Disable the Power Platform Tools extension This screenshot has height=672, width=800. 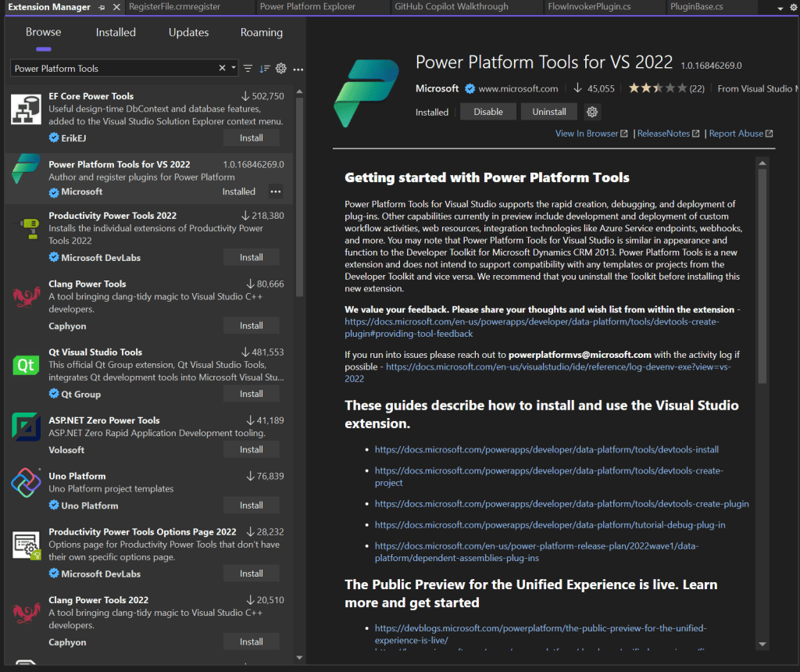point(487,112)
